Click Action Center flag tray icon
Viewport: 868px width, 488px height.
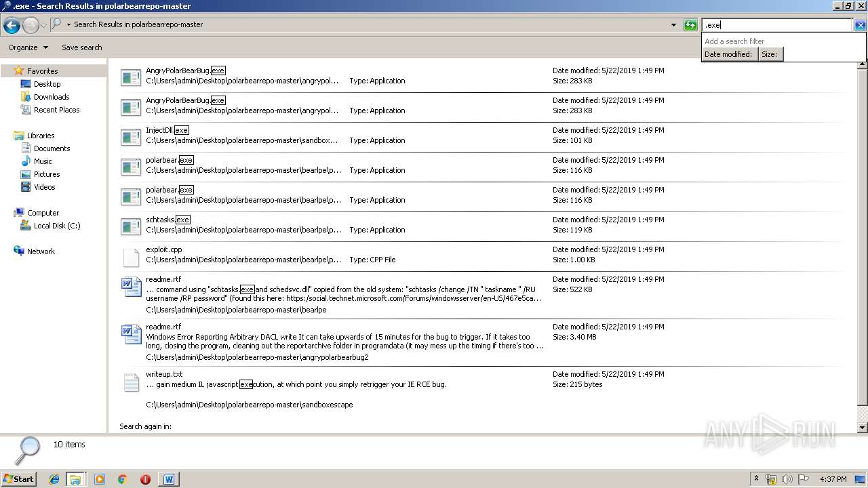[804, 479]
